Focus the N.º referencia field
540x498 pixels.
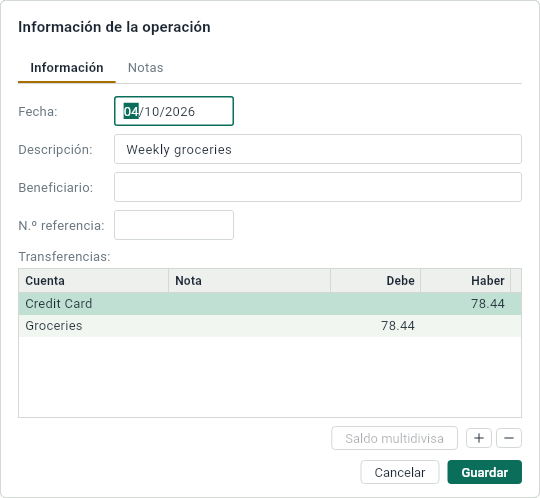(174, 225)
